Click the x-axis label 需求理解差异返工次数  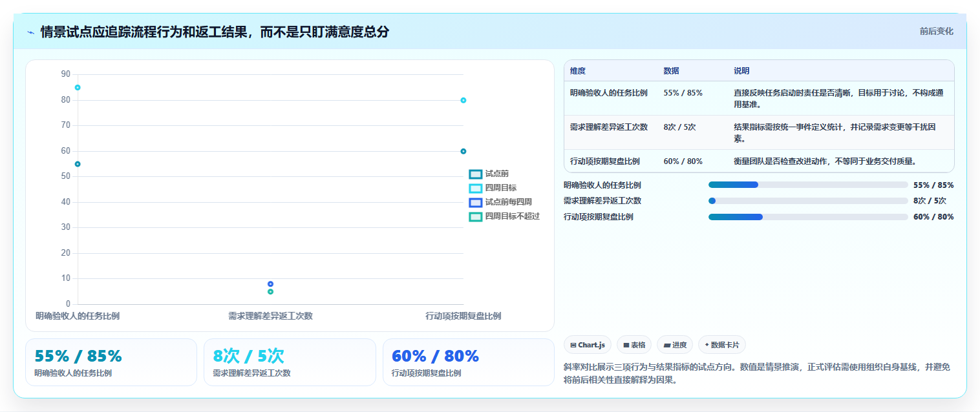270,316
